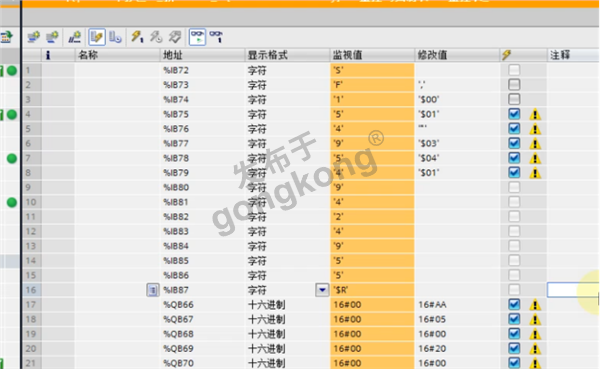
Task: Click comment input field in row 16
Action: (573, 290)
